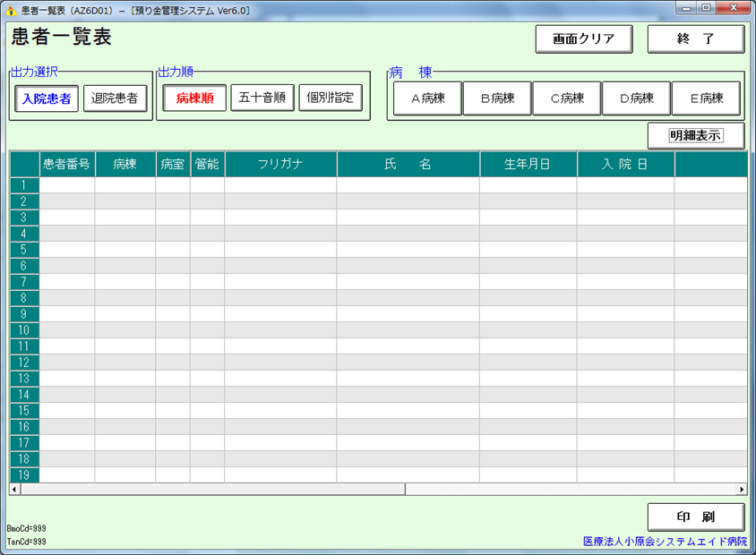Click the application icon in title bar

(x=11, y=10)
